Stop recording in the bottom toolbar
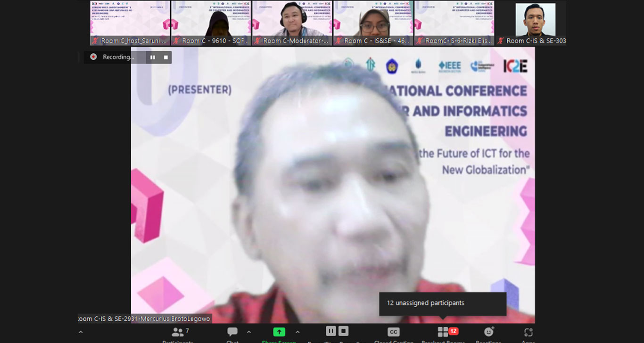This screenshot has height=343, width=644. pos(344,331)
